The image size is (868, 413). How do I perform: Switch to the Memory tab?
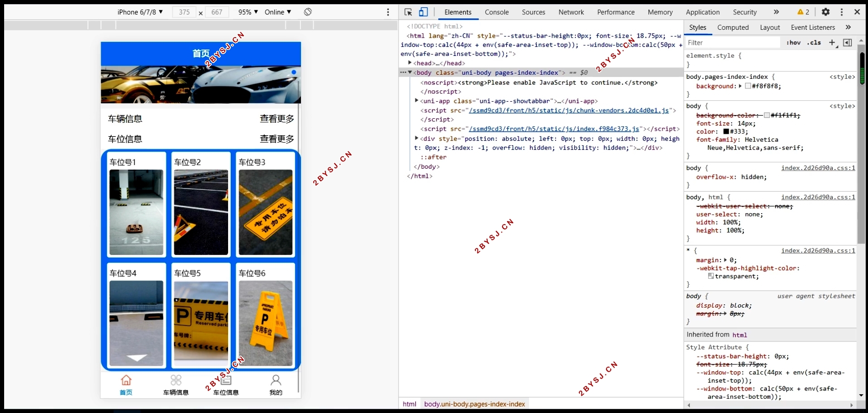660,12
